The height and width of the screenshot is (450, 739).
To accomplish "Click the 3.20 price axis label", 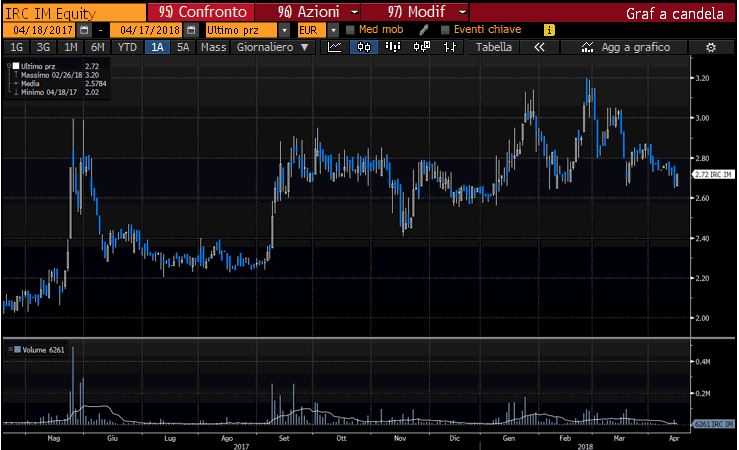I will (702, 78).
